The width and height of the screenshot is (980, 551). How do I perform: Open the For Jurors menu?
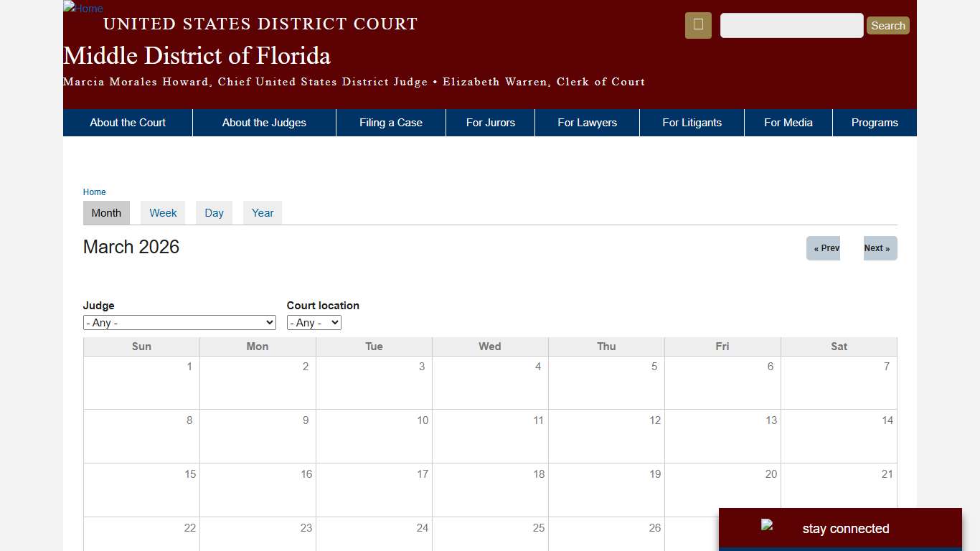click(490, 123)
